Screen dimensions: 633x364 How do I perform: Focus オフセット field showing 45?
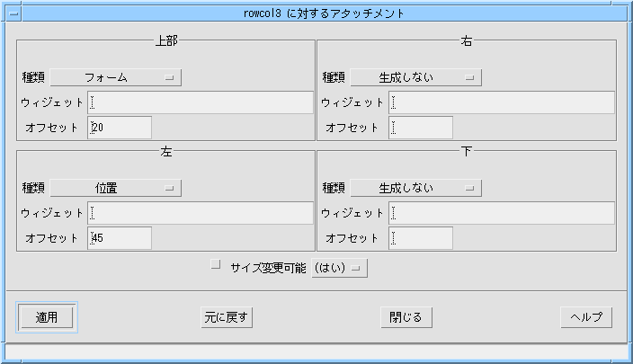[120, 238]
